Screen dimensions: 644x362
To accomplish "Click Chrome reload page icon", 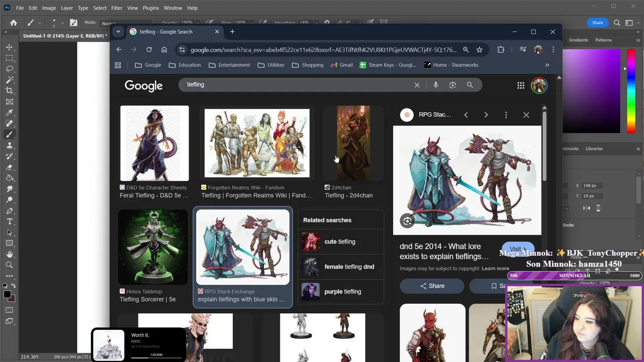I will (149, 50).
